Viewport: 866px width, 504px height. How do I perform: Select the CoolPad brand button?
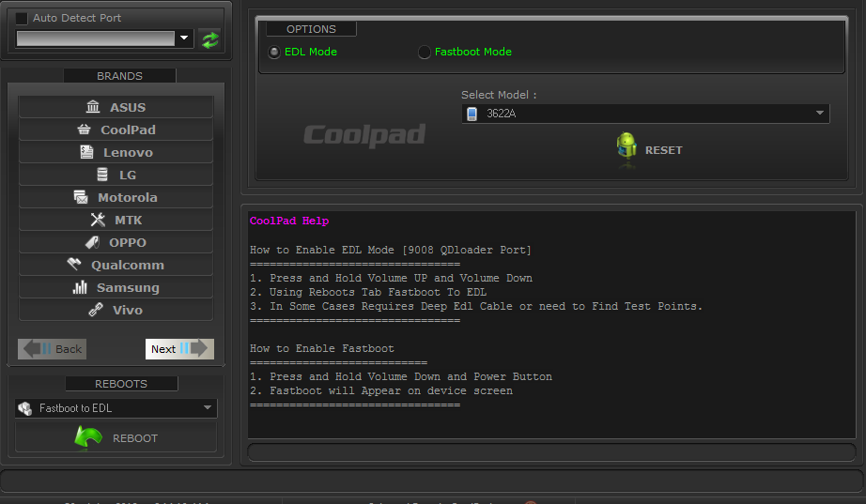[x=116, y=130]
